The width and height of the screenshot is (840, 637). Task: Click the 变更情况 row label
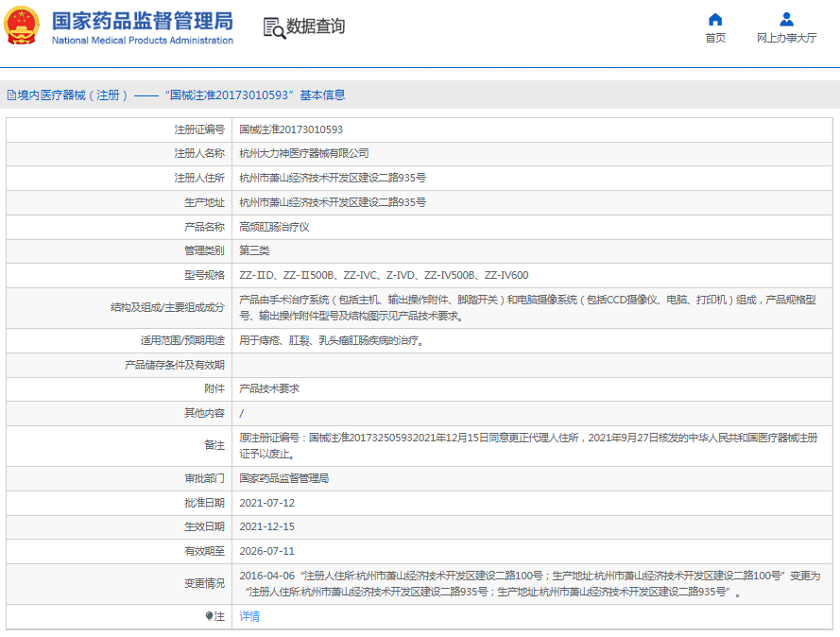(x=205, y=584)
